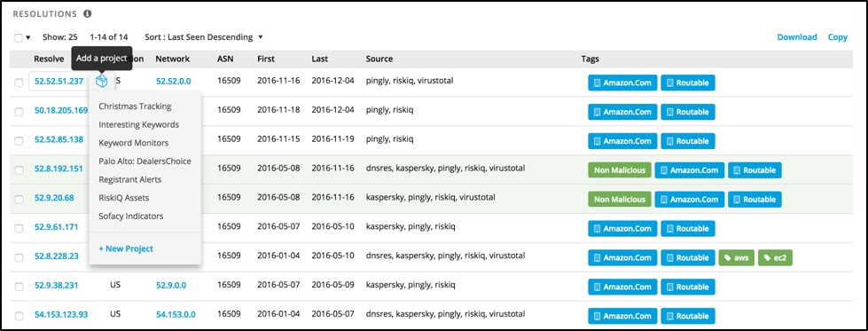Click the ec2 tag
The height and width of the screenshot is (331, 868).
[x=776, y=258]
